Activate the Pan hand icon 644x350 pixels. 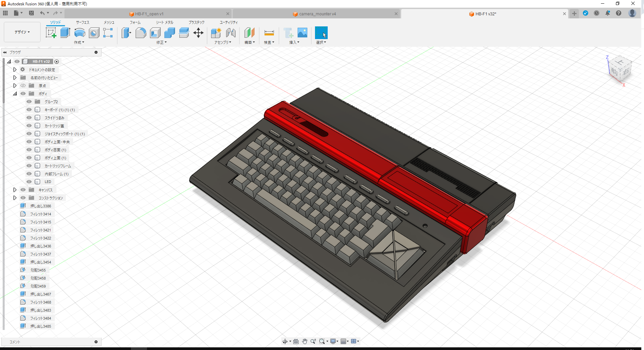pyautogui.click(x=304, y=341)
